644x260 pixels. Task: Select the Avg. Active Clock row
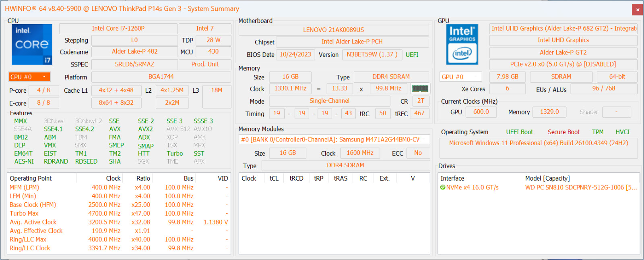119,222
